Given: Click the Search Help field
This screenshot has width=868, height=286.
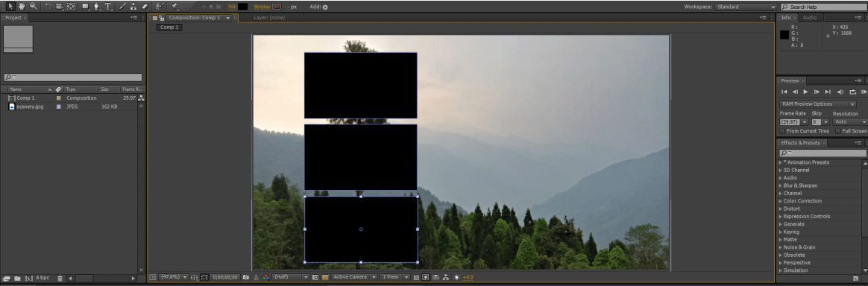Looking at the screenshot, I should click(823, 7).
